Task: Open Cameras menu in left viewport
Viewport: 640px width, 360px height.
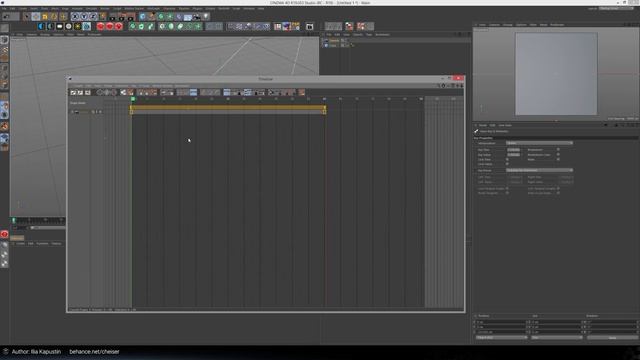Action: tap(32, 35)
